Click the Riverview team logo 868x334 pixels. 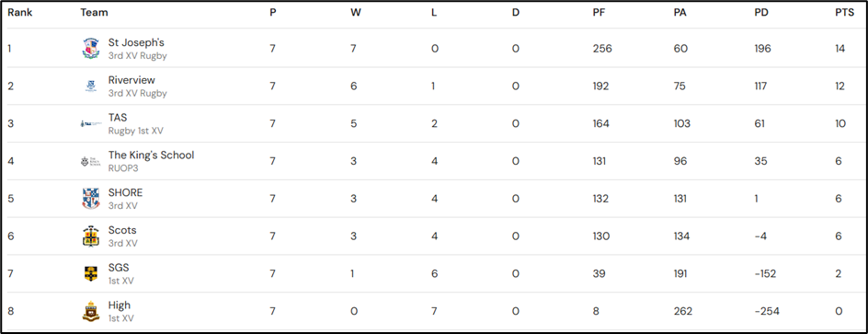91,86
